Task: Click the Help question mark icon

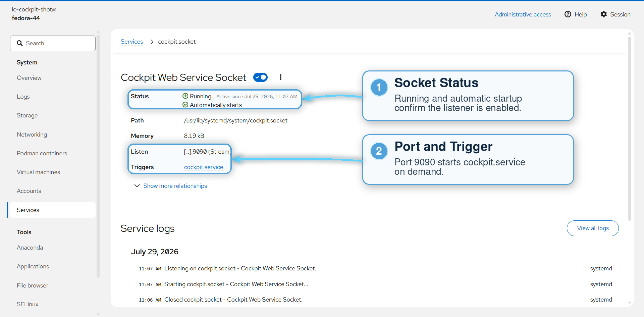Action: point(568,14)
